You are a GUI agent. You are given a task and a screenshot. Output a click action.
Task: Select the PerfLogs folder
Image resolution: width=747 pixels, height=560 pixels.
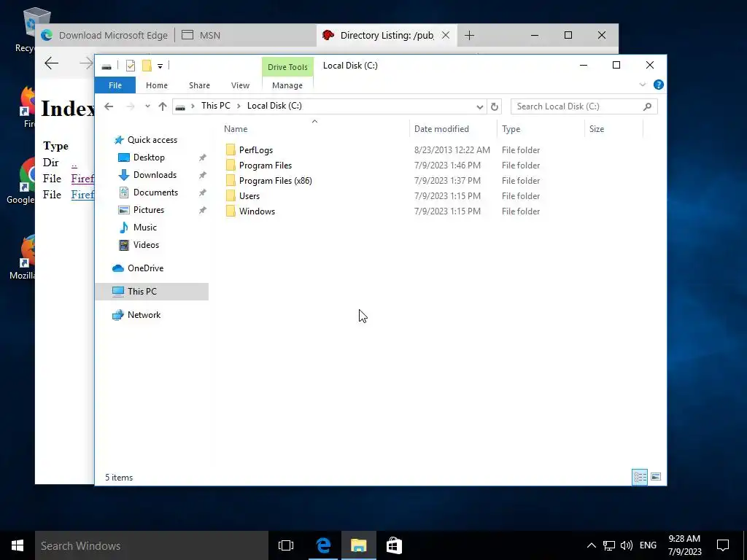tap(256, 150)
